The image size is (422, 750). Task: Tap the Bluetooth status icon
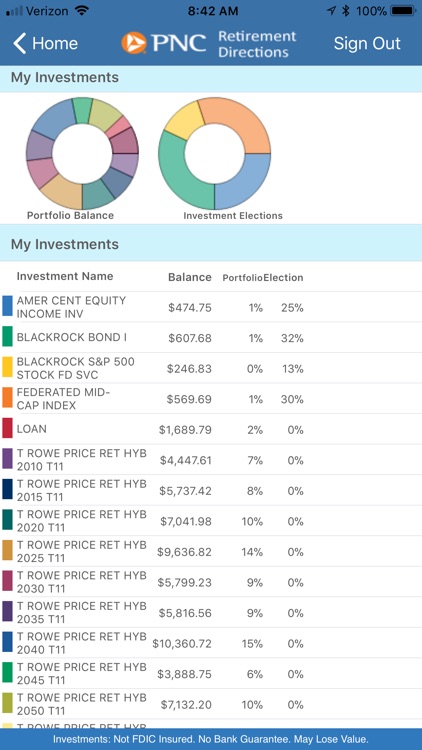click(345, 11)
